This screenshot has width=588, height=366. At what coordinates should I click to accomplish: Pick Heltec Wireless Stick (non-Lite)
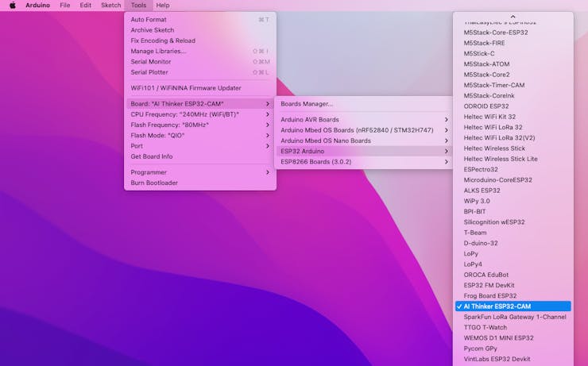click(513, 148)
